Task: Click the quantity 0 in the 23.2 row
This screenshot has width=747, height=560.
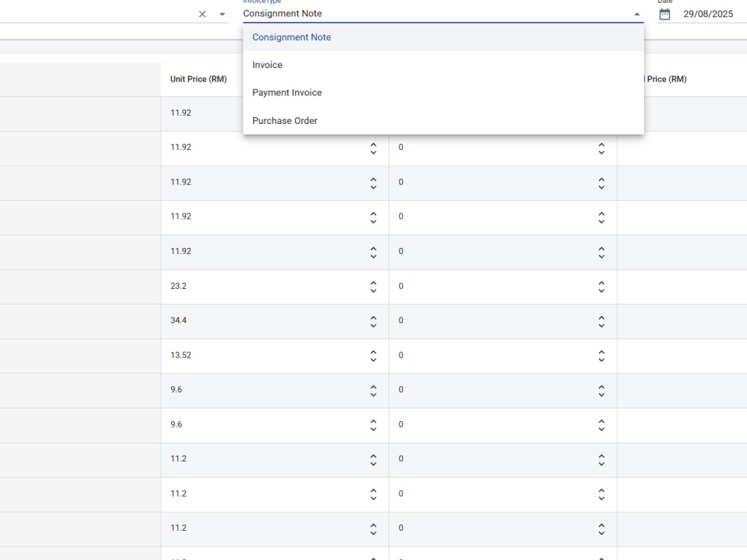Action: 401,286
